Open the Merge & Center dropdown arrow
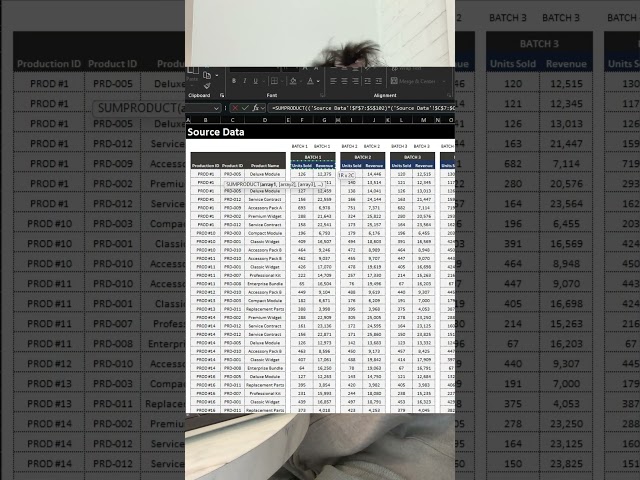 click(443, 81)
